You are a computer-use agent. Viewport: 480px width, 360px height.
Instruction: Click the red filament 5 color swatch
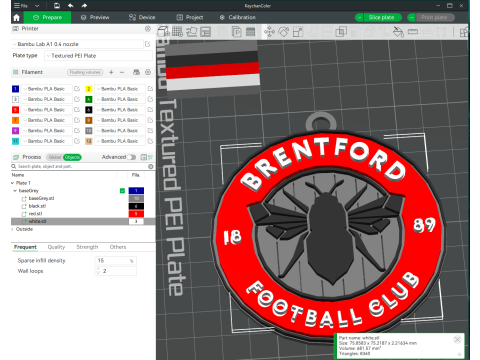(15, 110)
